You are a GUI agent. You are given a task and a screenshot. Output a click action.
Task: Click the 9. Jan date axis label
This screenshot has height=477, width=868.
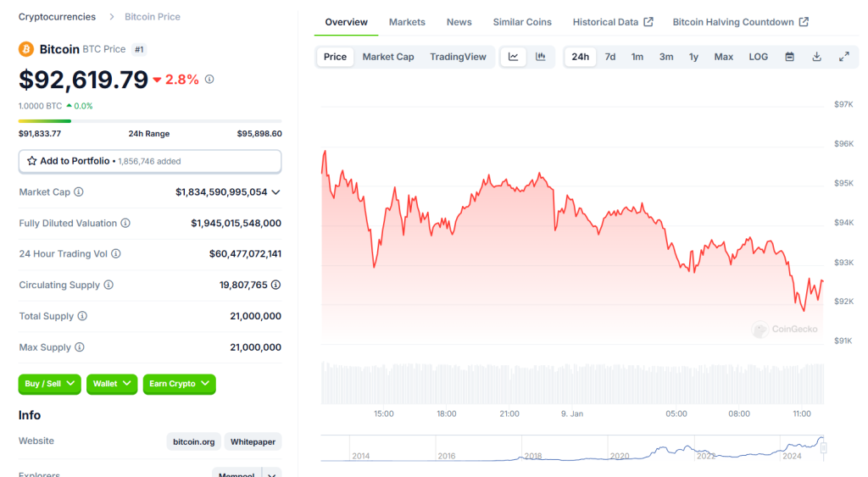tap(572, 413)
